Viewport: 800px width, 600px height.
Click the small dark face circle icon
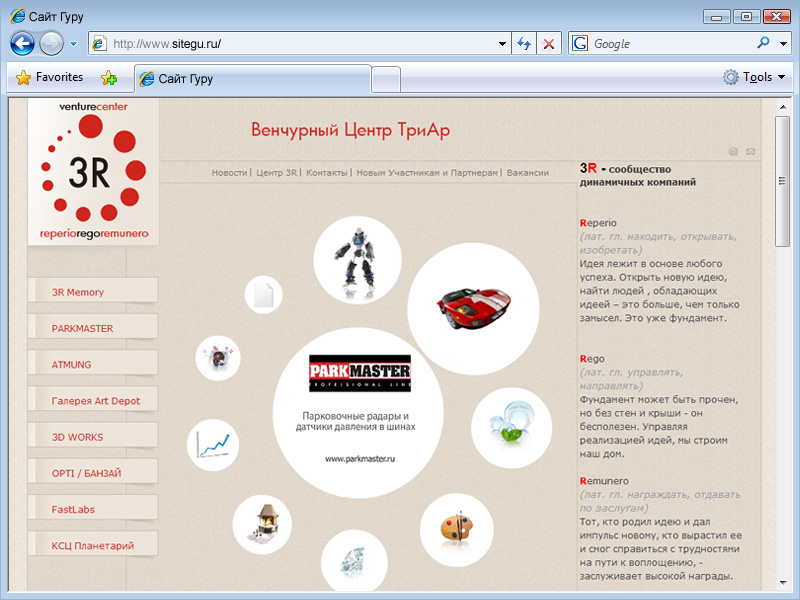click(218, 358)
